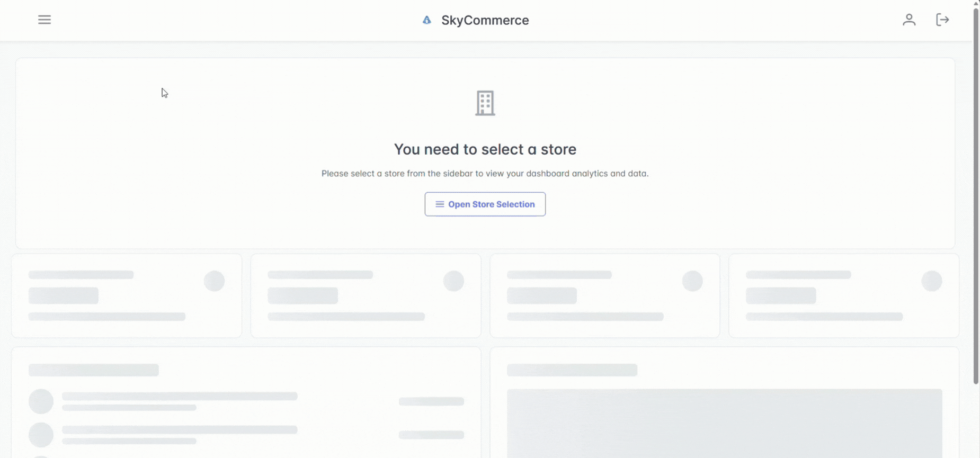Click the building store icon
The height and width of the screenshot is (458, 980).
coord(485,103)
